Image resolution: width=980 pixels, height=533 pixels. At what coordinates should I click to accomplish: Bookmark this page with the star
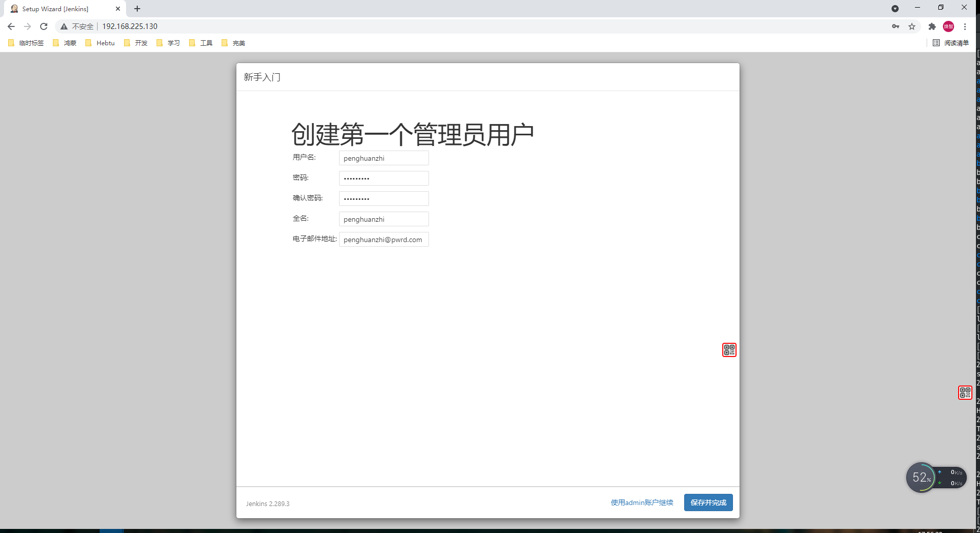point(912,26)
